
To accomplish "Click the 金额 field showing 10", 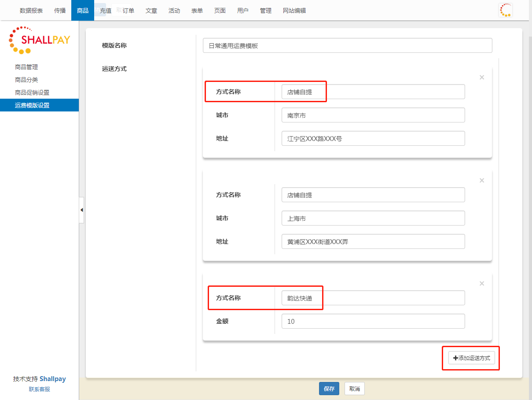I will [x=373, y=321].
